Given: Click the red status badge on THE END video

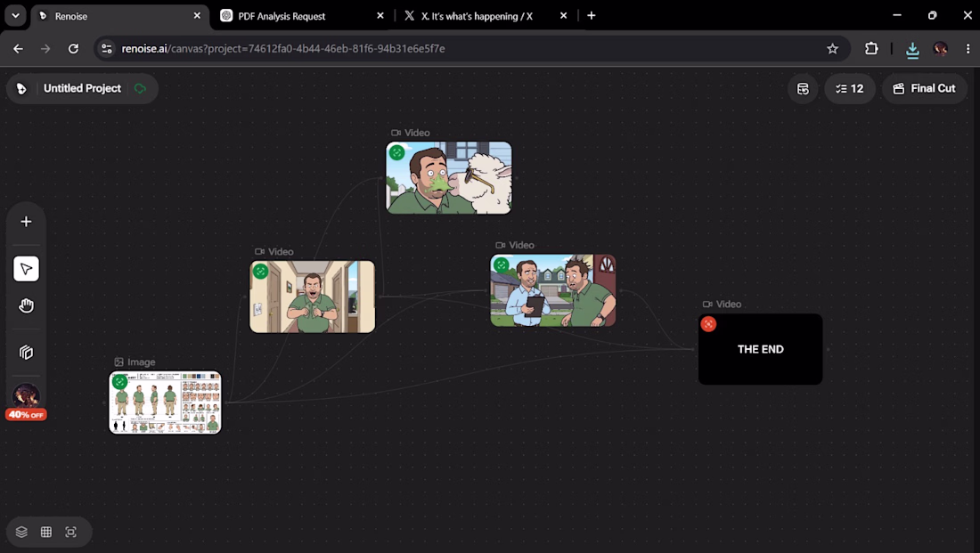Looking at the screenshot, I should coord(708,323).
